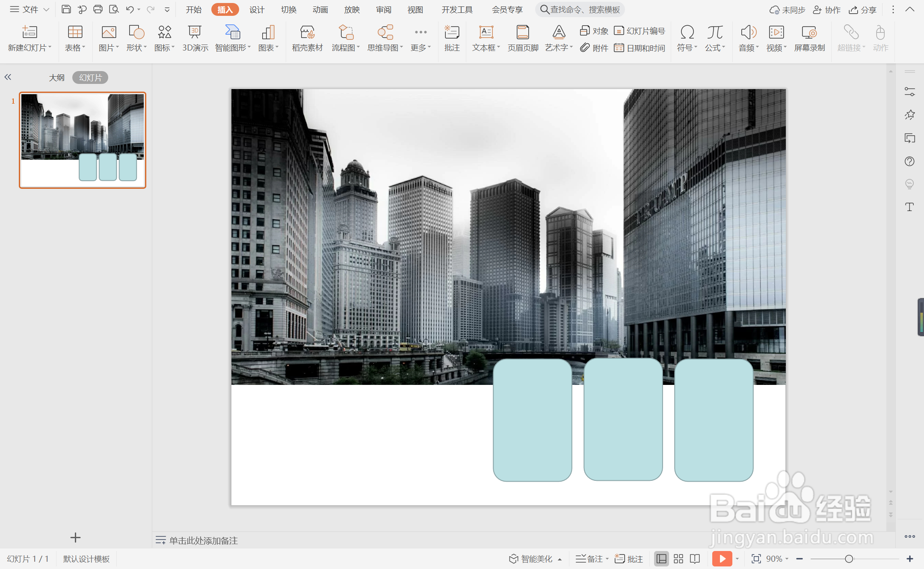Click the Print icon in quick access toolbar

point(98,9)
